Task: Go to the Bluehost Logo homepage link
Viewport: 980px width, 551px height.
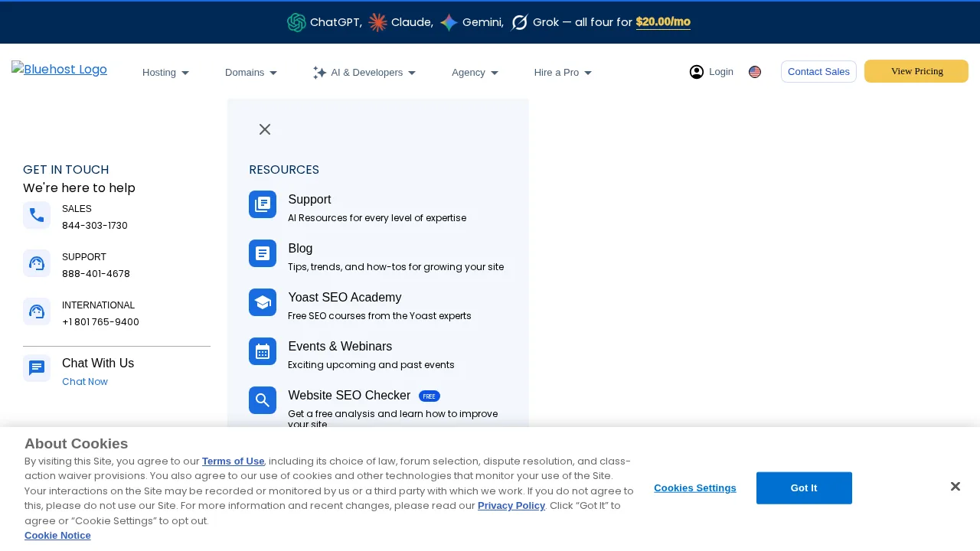Action: click(x=60, y=70)
